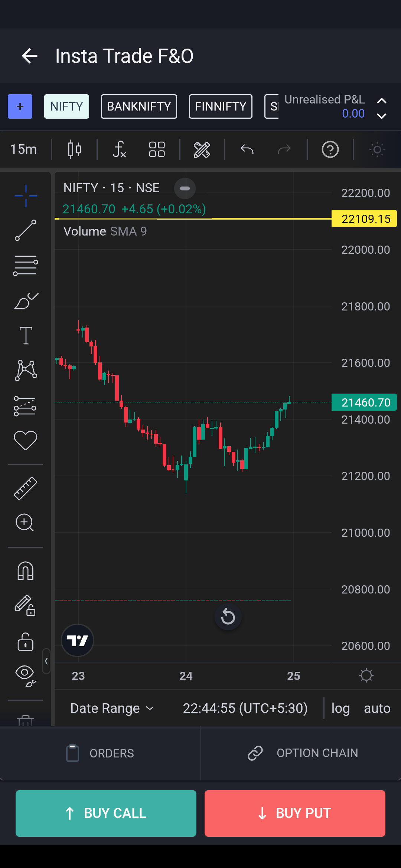Toggle lock all drawing tools
The height and width of the screenshot is (868, 401).
[x=25, y=642]
